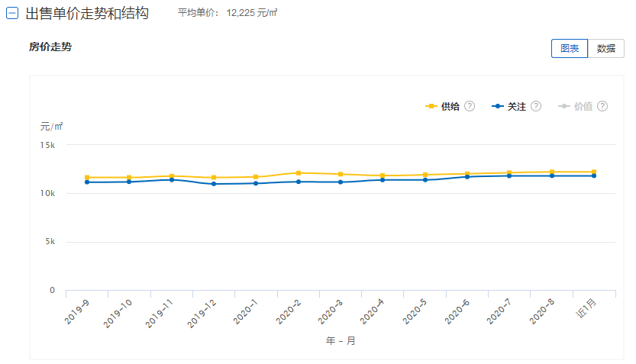Viewport: 636px width, 364px height.
Task: Click the 房价走势 chart title
Action: [50, 47]
